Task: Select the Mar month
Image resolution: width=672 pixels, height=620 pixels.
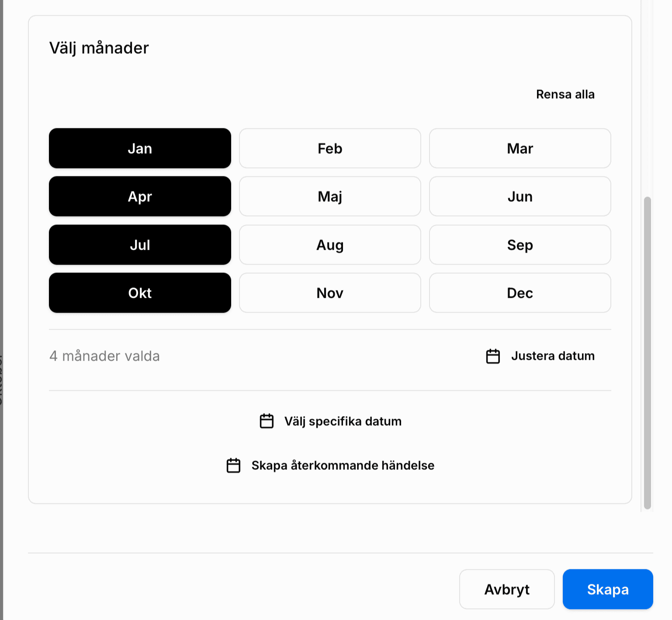Action: click(520, 148)
